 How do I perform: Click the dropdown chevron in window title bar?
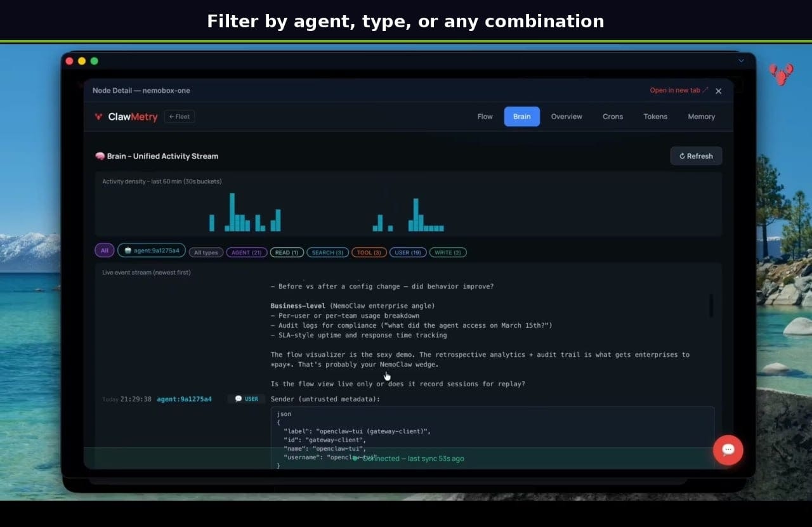[x=741, y=61]
